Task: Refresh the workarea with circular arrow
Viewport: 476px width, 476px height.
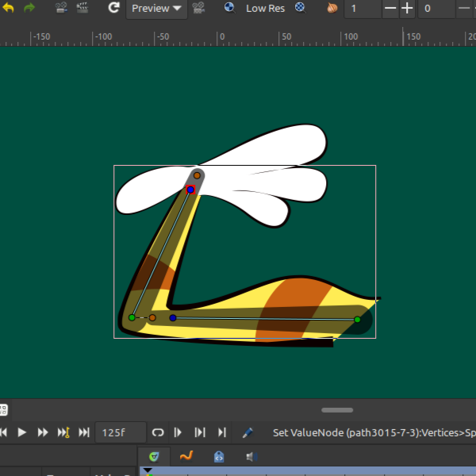Action: click(x=113, y=8)
